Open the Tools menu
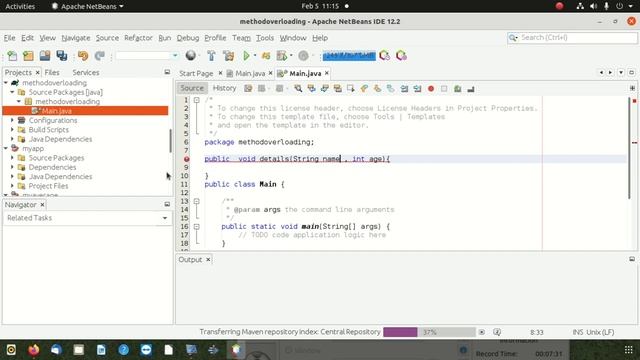Image resolution: width=640 pixels, height=360 pixels. pos(264,38)
